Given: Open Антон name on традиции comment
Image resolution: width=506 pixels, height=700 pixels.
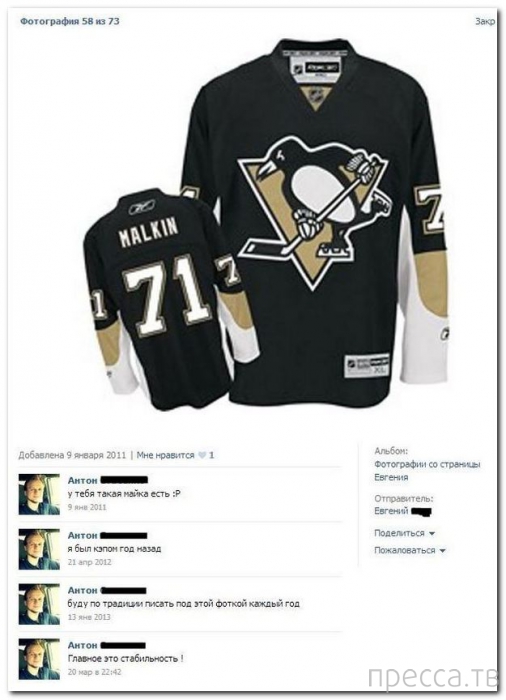Looking at the screenshot, I should (x=83, y=590).
